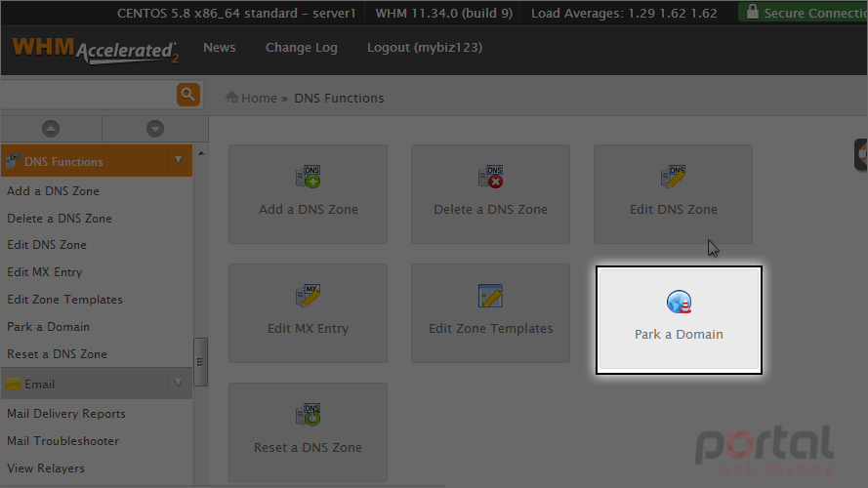Viewport: 868px width, 488px height.
Task: Click the Park a Domain globe icon
Action: (x=680, y=302)
